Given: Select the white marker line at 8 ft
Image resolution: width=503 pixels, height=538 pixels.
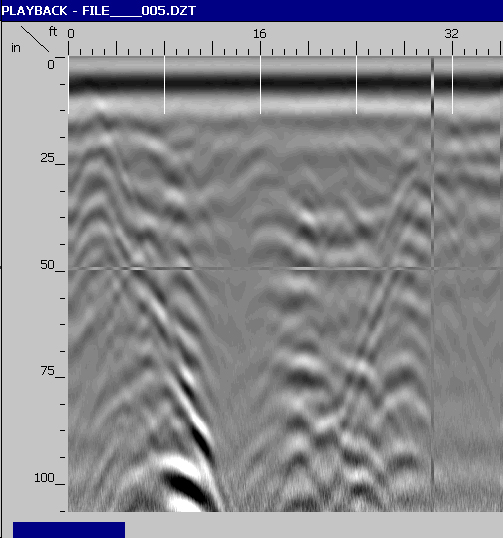Looking at the screenshot, I should point(164,85).
